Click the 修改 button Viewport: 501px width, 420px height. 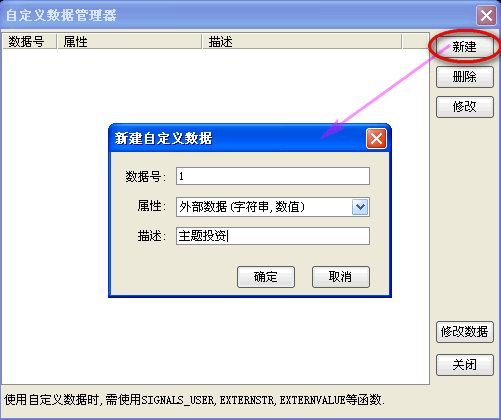tap(465, 107)
